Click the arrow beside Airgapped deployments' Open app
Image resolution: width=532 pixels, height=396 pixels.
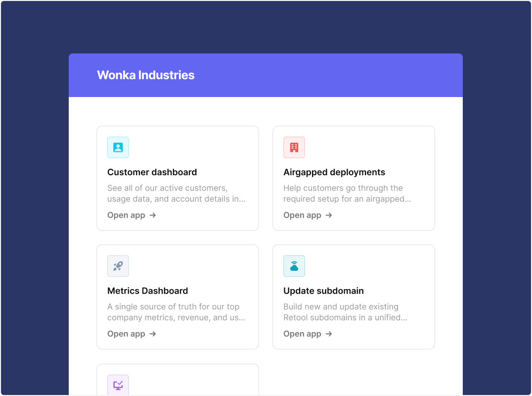pos(329,215)
